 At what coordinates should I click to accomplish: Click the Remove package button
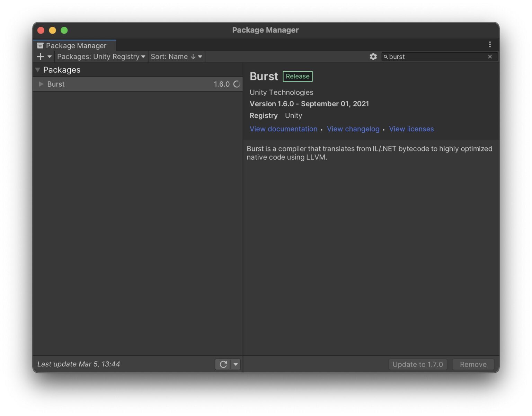click(x=473, y=364)
